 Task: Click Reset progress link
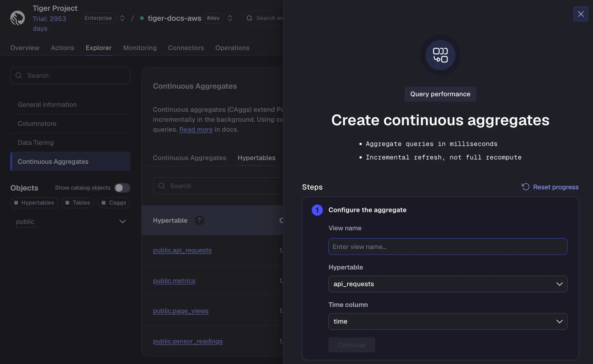coord(556,187)
